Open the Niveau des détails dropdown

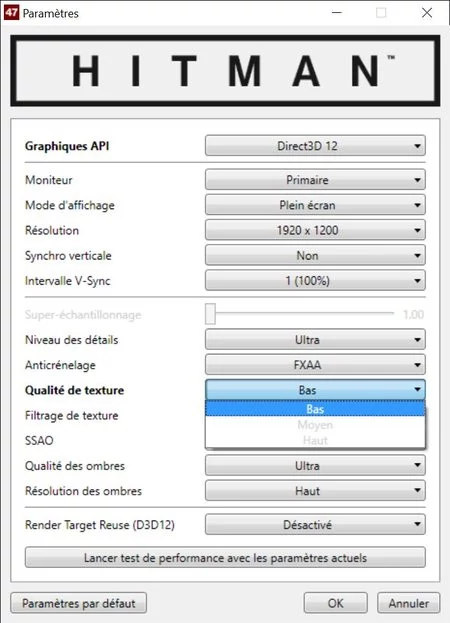tap(315, 340)
